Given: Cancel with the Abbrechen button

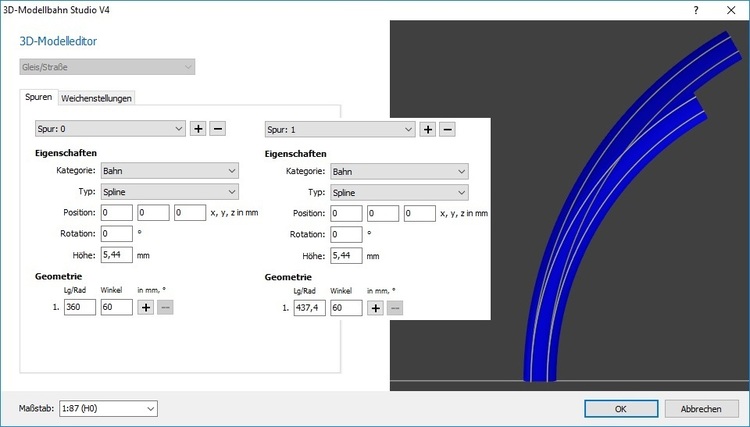Looking at the screenshot, I should pos(701,409).
